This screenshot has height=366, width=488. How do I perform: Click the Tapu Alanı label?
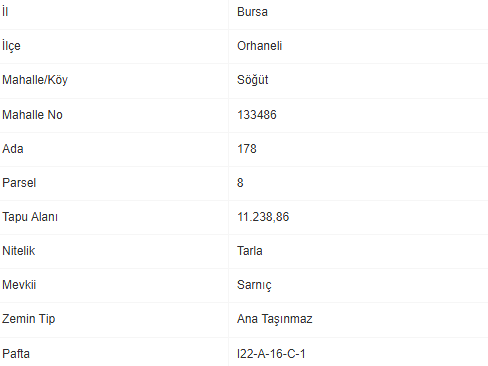pyautogui.click(x=30, y=217)
